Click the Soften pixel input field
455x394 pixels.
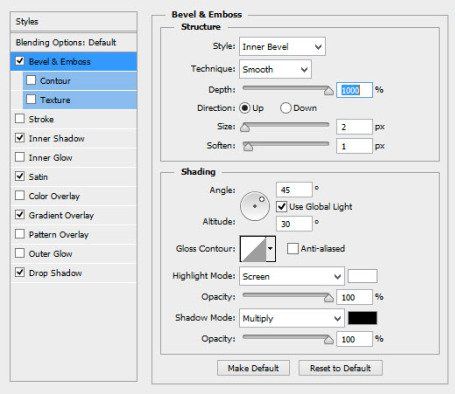[354, 146]
